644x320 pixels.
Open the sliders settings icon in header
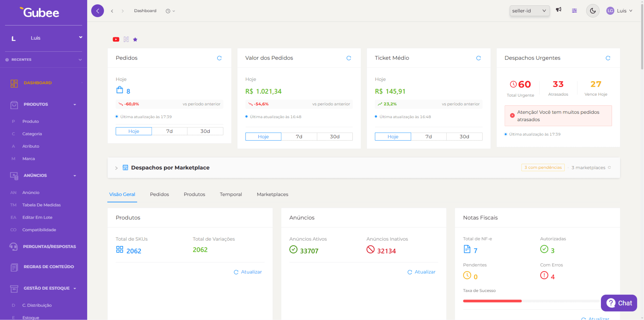point(574,11)
